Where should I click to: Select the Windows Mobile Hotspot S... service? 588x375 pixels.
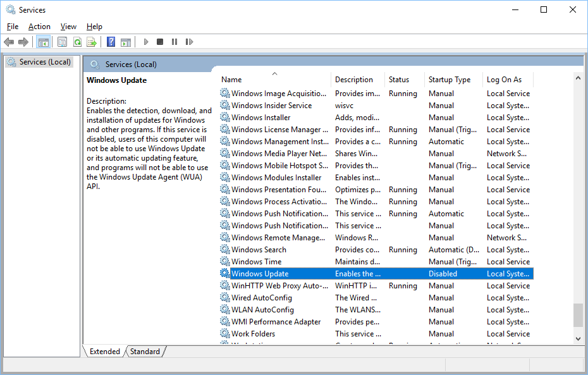[x=376, y=166]
